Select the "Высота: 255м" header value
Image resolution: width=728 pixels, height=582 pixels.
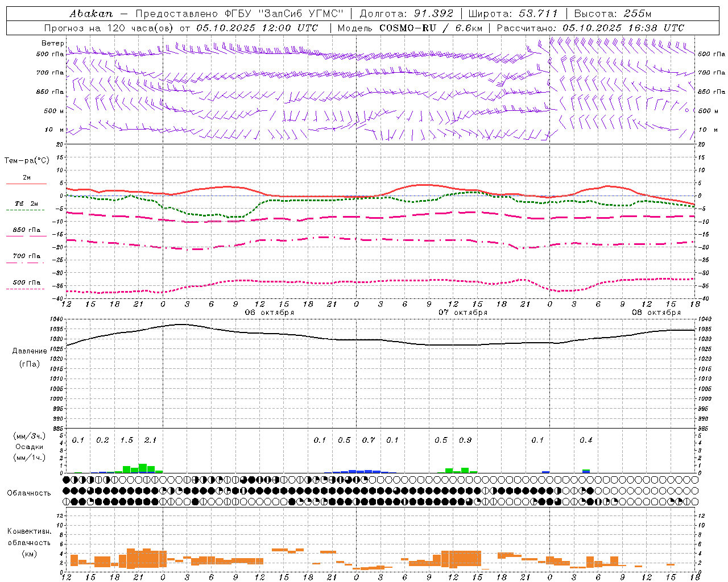point(613,14)
